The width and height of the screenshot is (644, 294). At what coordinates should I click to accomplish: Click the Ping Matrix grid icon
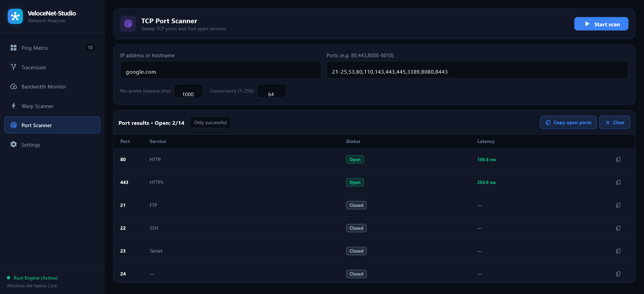click(13, 48)
